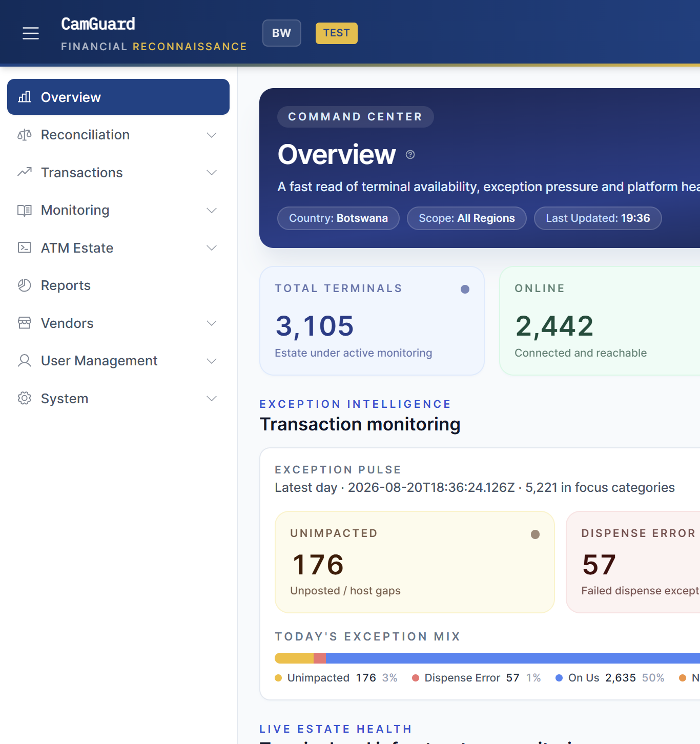
Task: Expand the User Management chevron
Action: pos(212,361)
